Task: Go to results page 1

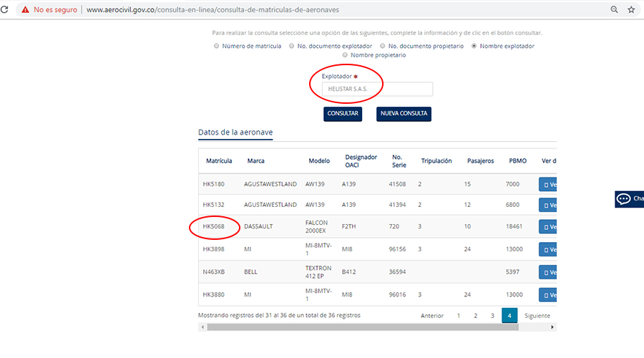Action: point(459,316)
